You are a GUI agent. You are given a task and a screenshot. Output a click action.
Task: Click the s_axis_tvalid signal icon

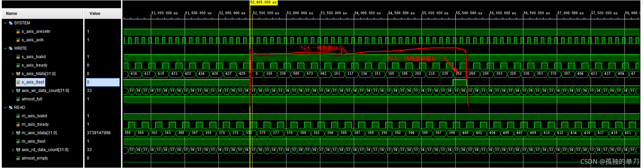[x=18, y=57]
